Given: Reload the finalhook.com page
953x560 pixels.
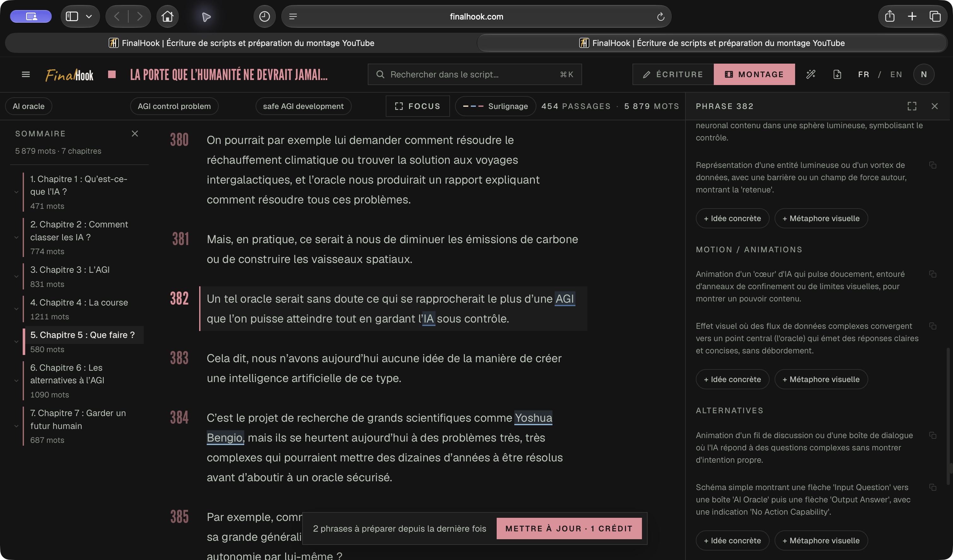Looking at the screenshot, I should 661,17.
